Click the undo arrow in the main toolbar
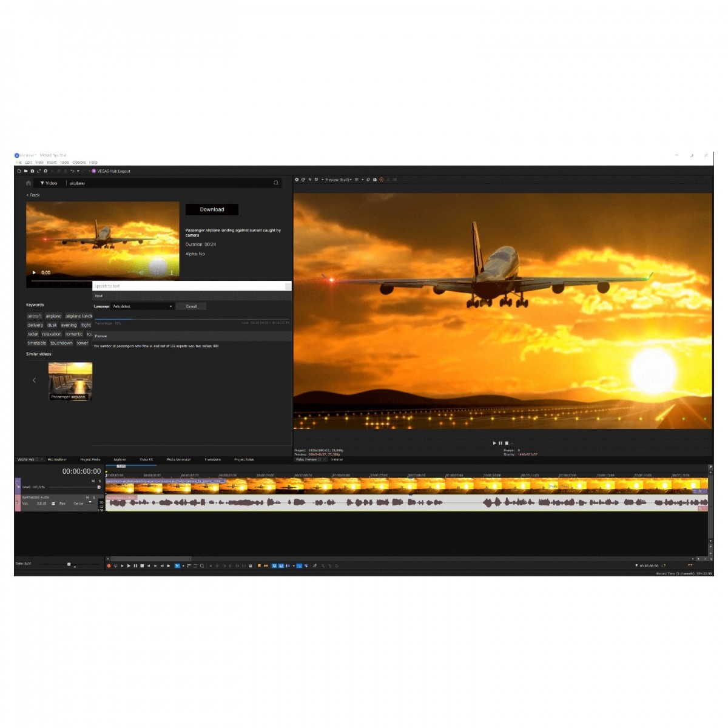Screen dimensions: 728x728 click(72, 171)
